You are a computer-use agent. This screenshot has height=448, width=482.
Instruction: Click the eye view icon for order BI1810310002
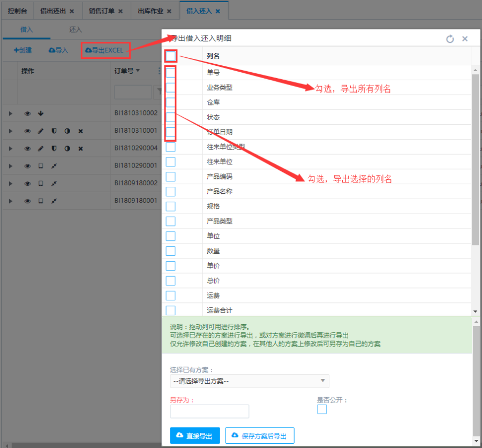[27, 113]
